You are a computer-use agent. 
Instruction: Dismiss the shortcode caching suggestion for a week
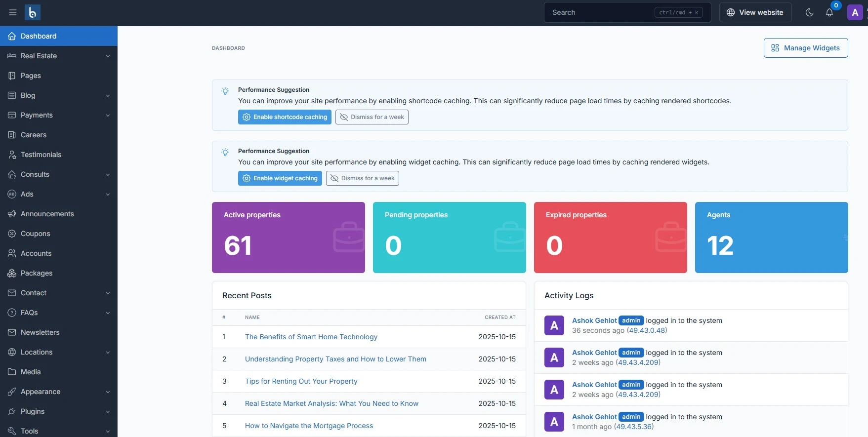point(372,117)
